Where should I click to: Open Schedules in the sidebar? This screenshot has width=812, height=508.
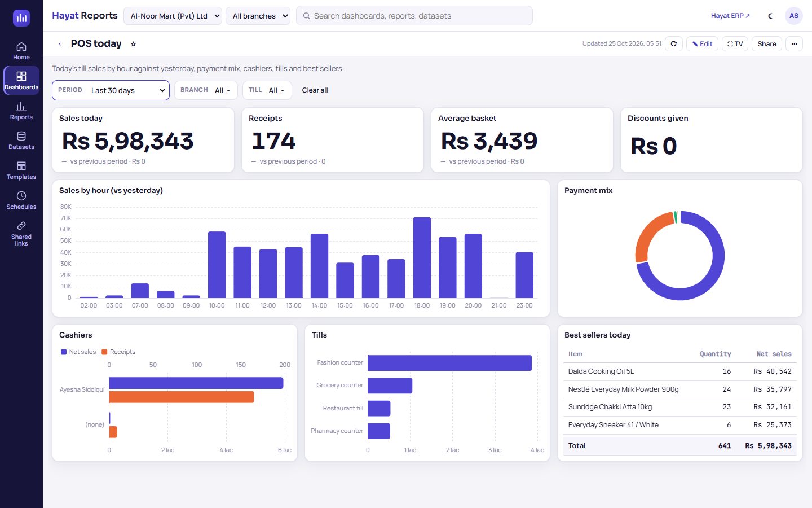21,200
